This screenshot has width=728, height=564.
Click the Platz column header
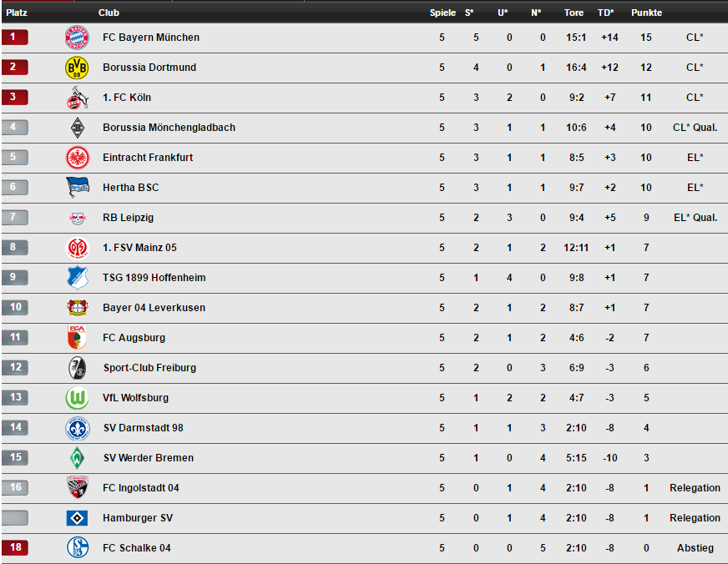[x=17, y=13]
